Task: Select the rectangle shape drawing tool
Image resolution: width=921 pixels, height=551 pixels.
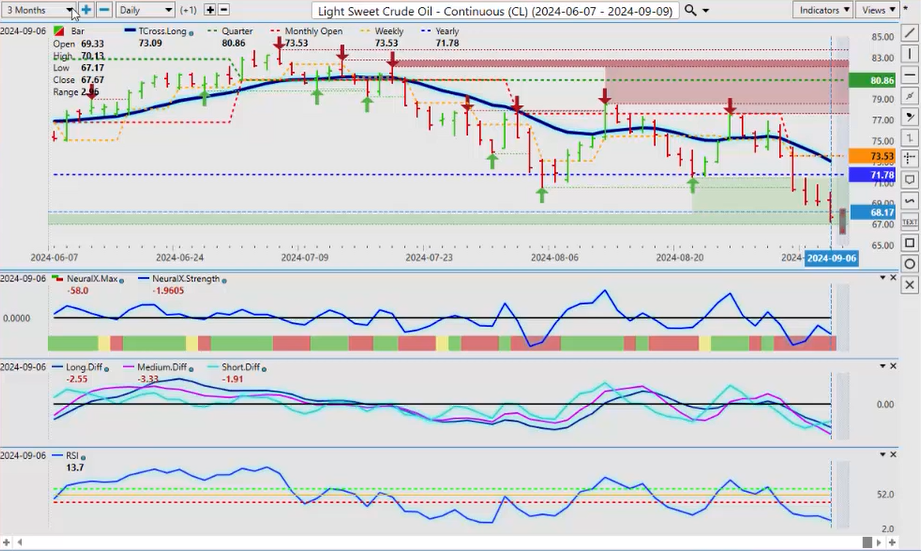Action: pos(909,243)
